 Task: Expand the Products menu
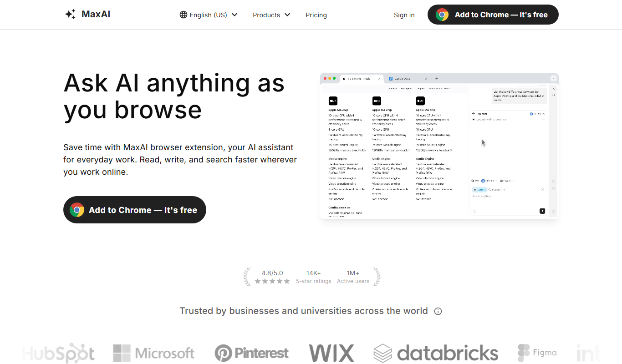271,15
